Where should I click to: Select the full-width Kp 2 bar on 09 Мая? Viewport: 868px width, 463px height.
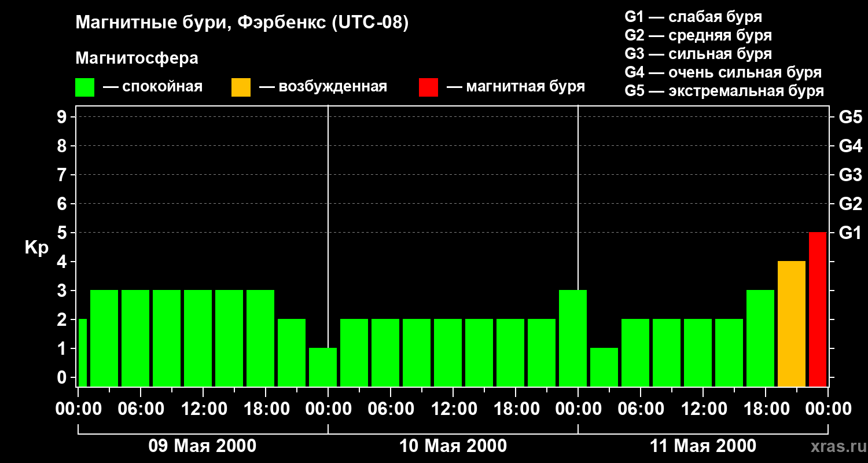point(292,352)
